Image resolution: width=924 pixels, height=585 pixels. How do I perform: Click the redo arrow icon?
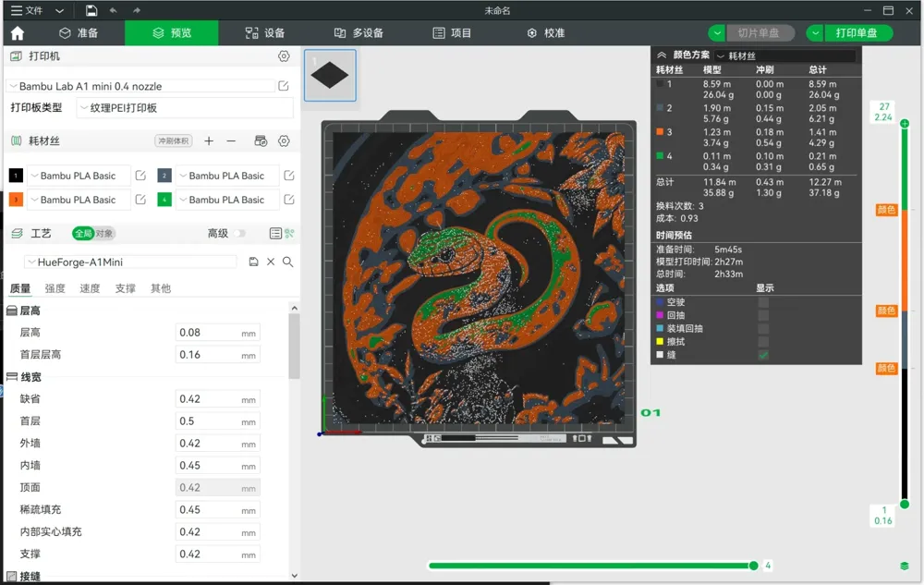coord(136,10)
